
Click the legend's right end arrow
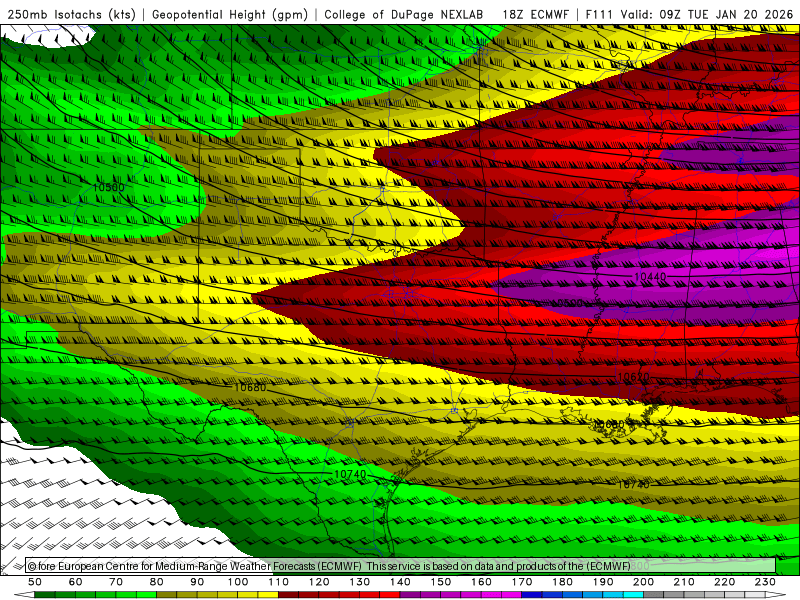tap(776, 595)
